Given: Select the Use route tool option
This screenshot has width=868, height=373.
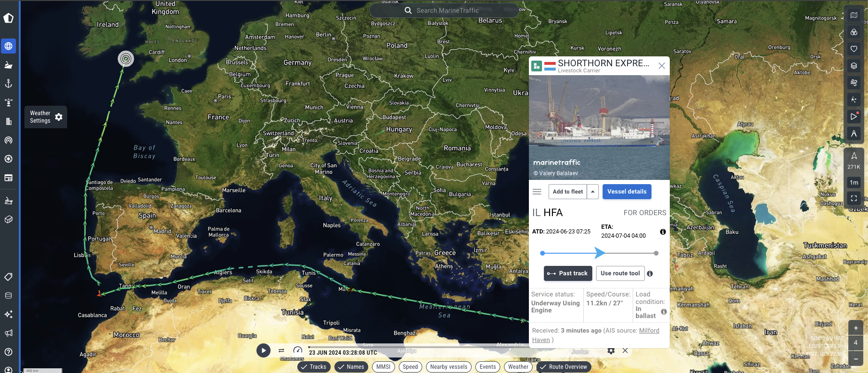Looking at the screenshot, I should 620,273.
